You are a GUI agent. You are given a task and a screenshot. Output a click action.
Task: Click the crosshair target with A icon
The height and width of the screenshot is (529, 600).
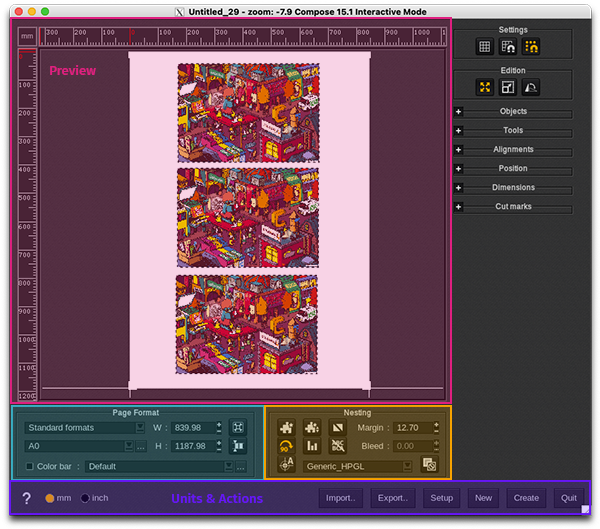click(286, 465)
